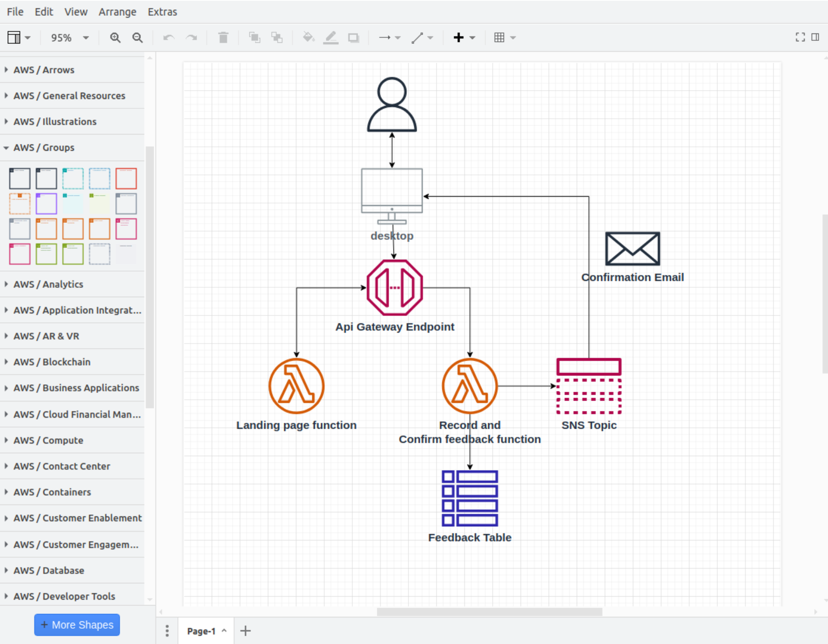Expand AWS / Illustrations category

point(72,122)
